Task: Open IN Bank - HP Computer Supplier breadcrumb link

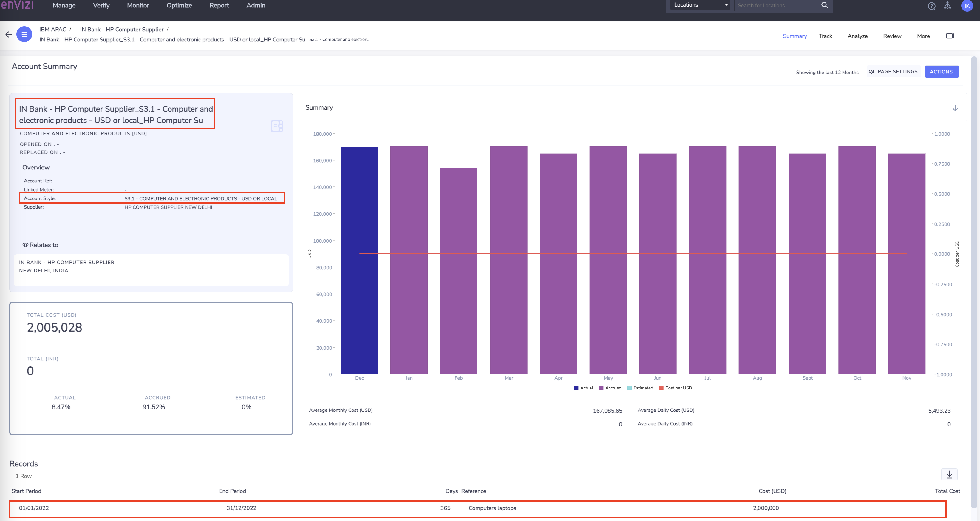Action: pos(122,29)
